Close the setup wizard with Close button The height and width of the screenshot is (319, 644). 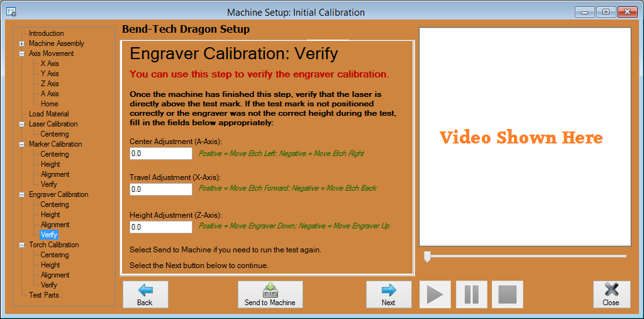pos(611,294)
